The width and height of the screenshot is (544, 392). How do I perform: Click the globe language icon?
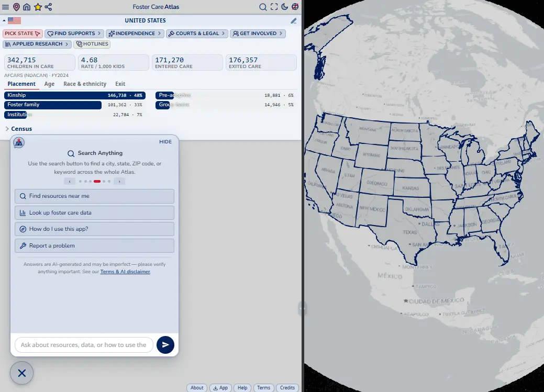pos(295,7)
